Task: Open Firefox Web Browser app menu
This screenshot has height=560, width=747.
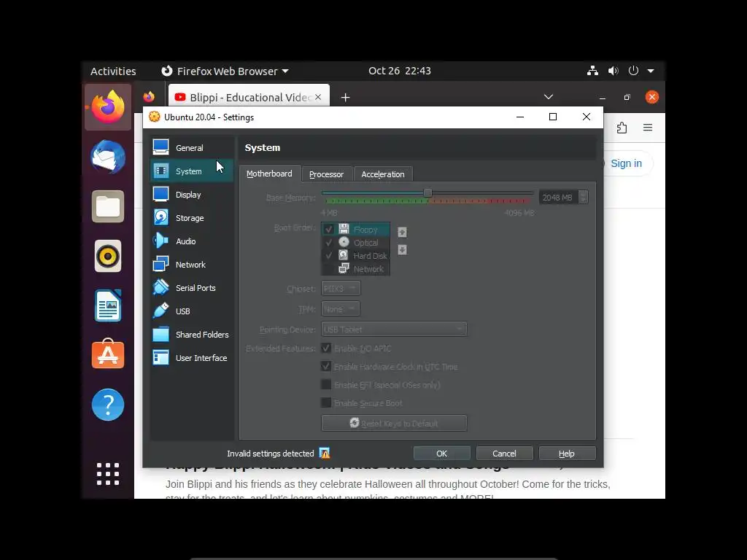Action: pyautogui.click(x=225, y=71)
